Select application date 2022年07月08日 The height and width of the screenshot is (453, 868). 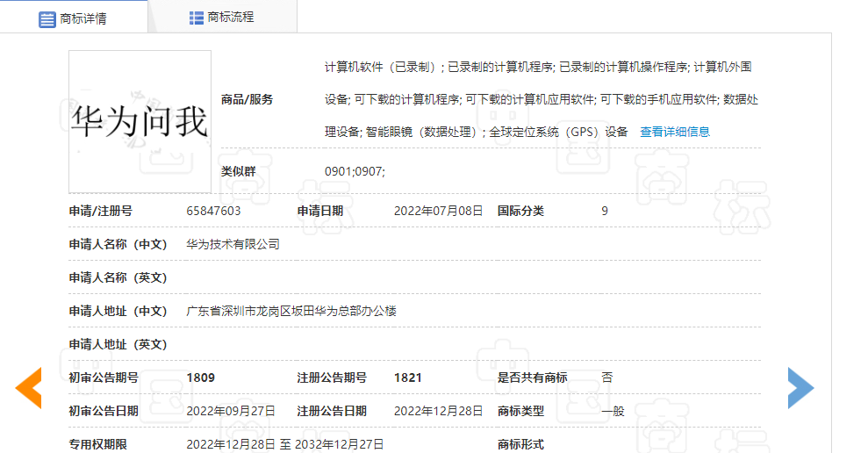[x=439, y=211]
